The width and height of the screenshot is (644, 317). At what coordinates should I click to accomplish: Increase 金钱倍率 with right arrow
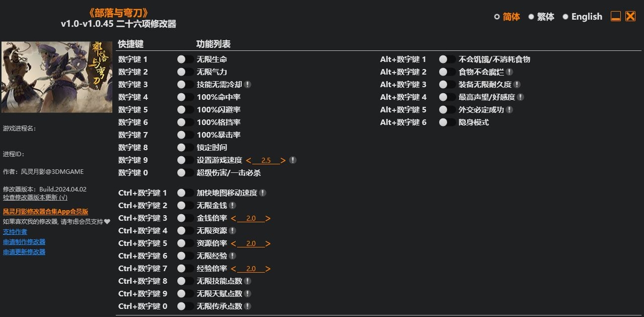(x=268, y=218)
